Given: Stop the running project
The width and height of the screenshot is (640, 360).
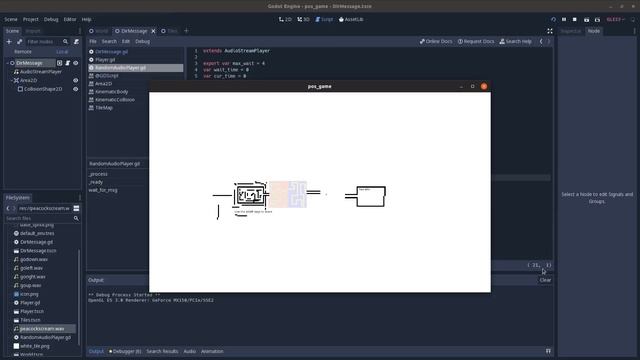Looking at the screenshot, I should [x=575, y=19].
